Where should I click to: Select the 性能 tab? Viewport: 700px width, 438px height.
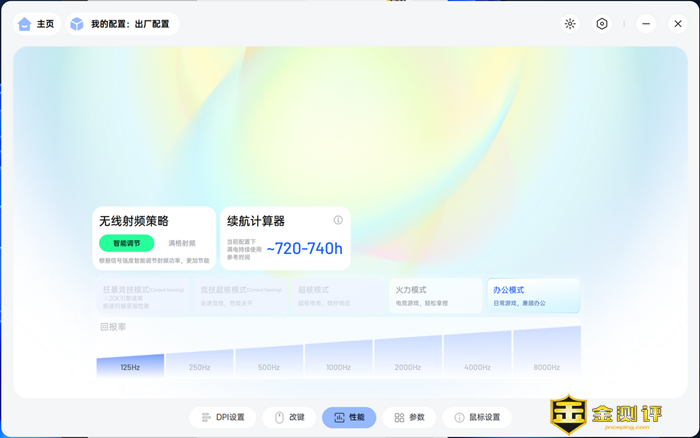[x=349, y=417]
